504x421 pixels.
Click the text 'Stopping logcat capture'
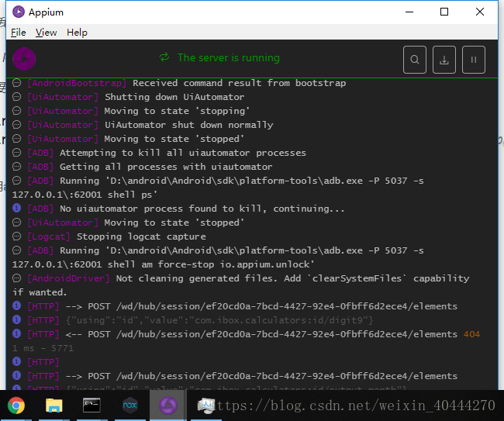coord(141,236)
